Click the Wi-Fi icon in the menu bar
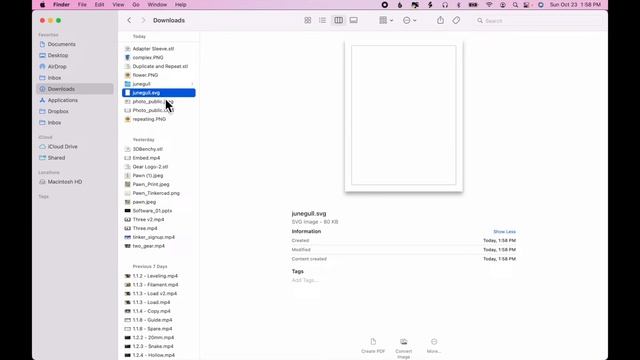640x360 pixels. pos(489,5)
